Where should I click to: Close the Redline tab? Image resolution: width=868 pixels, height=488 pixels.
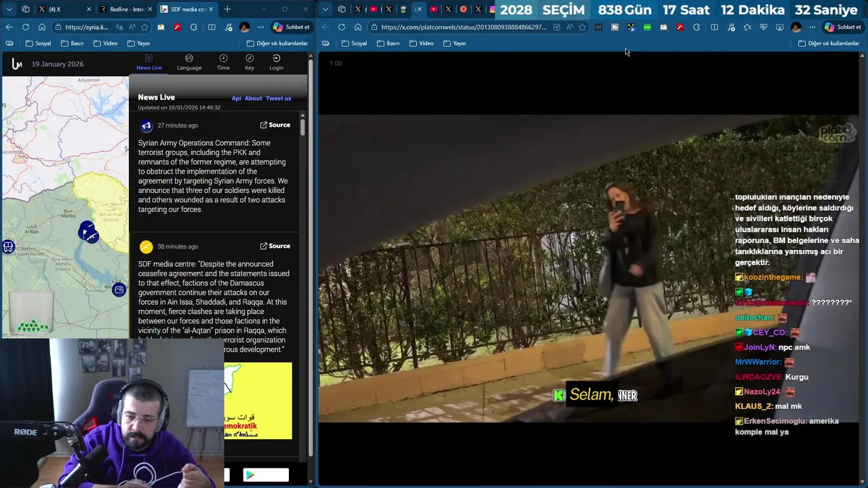150,9
